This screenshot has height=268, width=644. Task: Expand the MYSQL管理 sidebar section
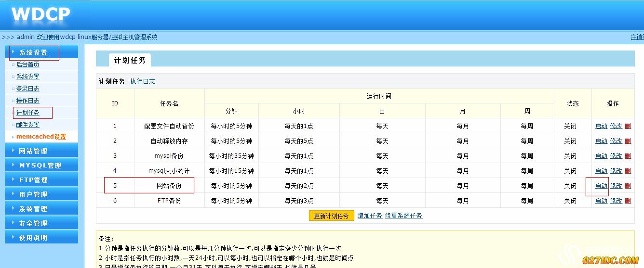click(x=41, y=165)
